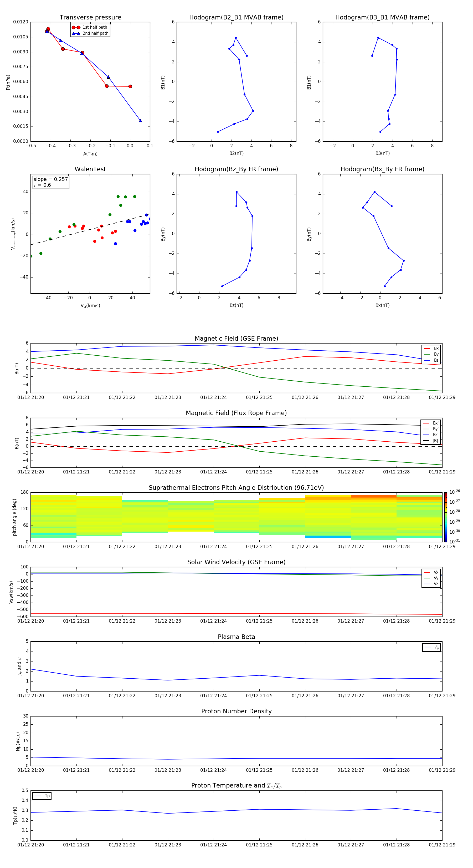This screenshot has width=473, height=868.
Task: Click the 'Magnetic Field (GSE Frame)' title
Action: 236,339
